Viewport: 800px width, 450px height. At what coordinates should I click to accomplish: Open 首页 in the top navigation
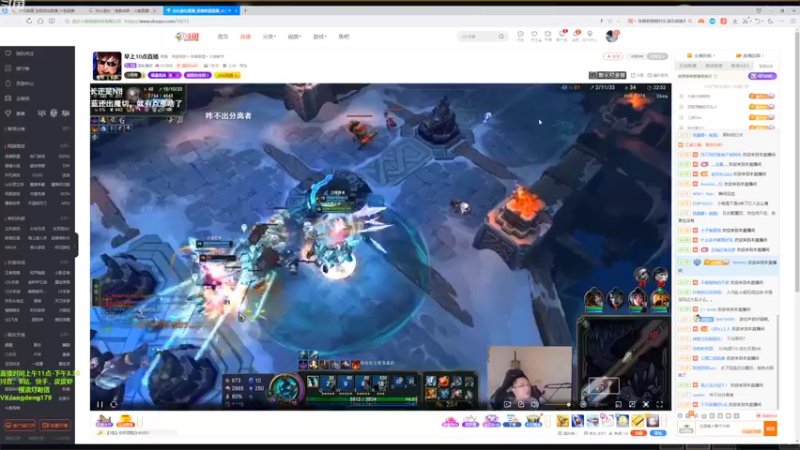point(223,37)
